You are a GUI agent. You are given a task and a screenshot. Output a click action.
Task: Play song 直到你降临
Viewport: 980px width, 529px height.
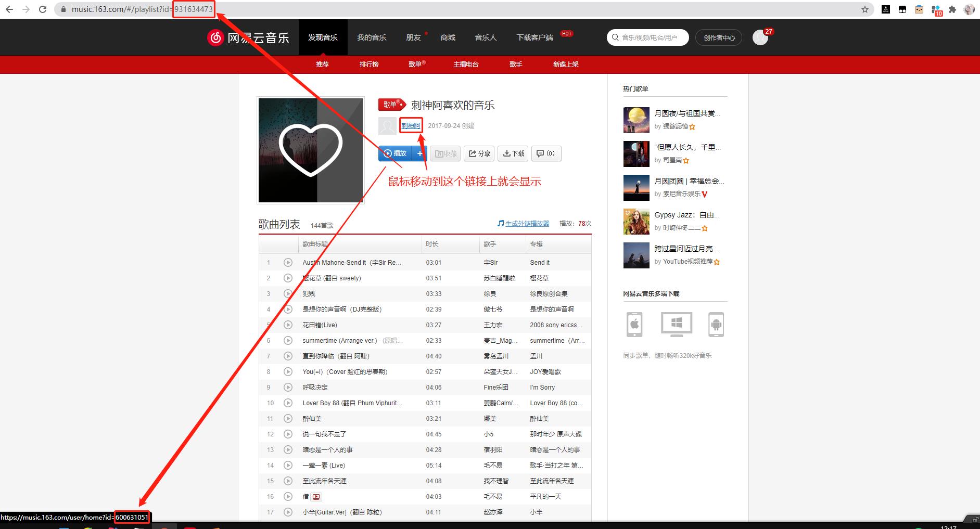(x=288, y=356)
